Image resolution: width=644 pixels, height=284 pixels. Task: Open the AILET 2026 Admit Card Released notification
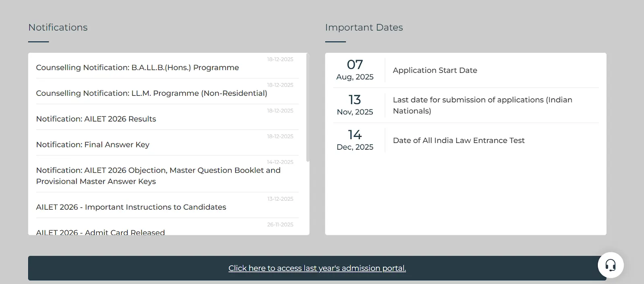100,232
